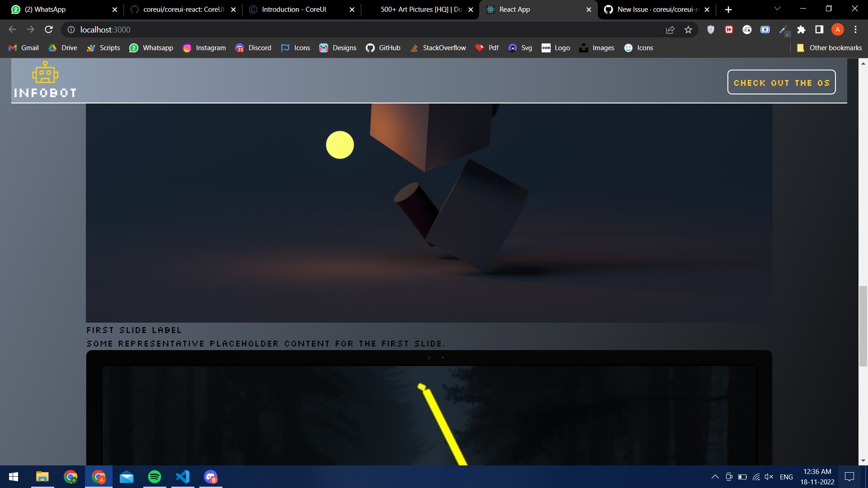Reload the current page

point(48,29)
